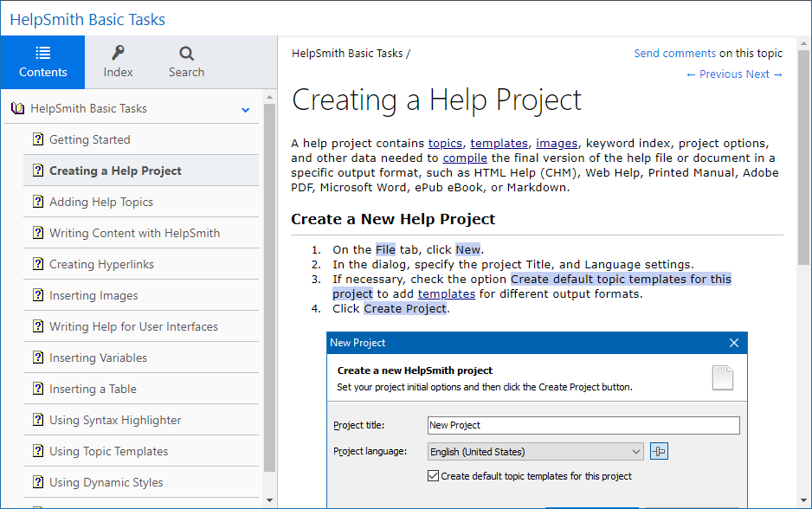Click the Project title input field
Screen dimensions: 812x509
point(583,425)
